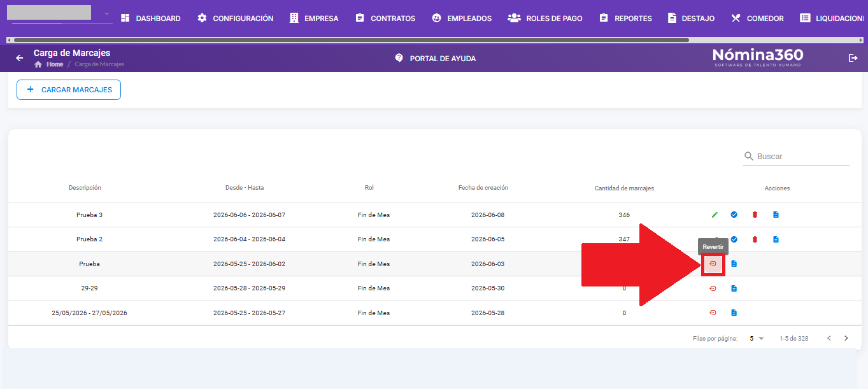This screenshot has width=868, height=389.
Task: Open the CONTRATOS menu
Action: pyautogui.click(x=385, y=18)
